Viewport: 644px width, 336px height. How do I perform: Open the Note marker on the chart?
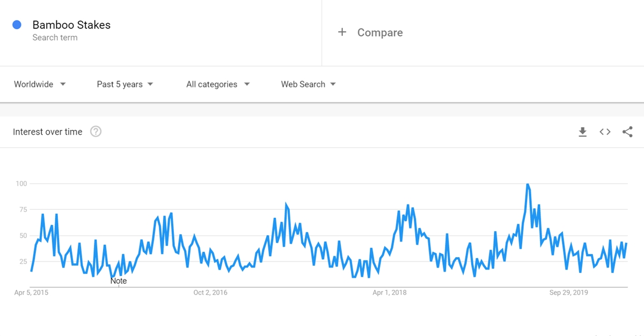point(119,281)
